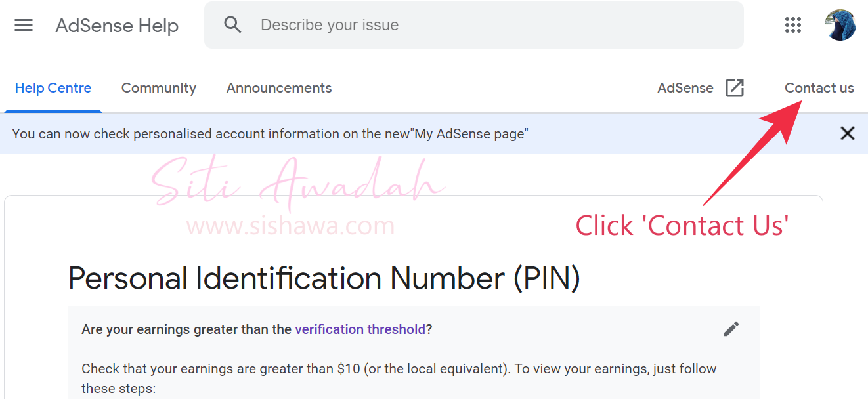Switch to the Community tab
Viewport: 868px width, 399px height.
click(159, 88)
